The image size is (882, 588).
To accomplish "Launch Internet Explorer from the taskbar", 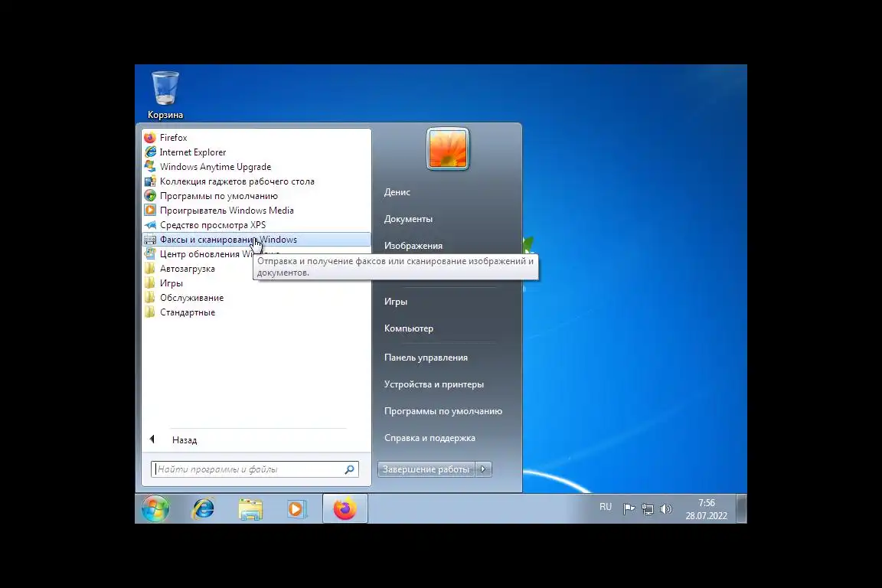I will click(x=203, y=509).
